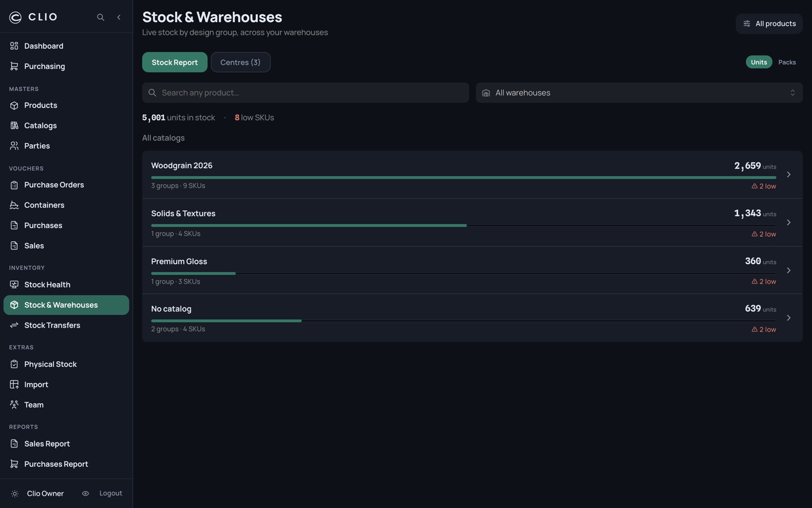812x508 pixels.
Task: Click the Physical Stock clipboard-check icon
Action: (14, 364)
